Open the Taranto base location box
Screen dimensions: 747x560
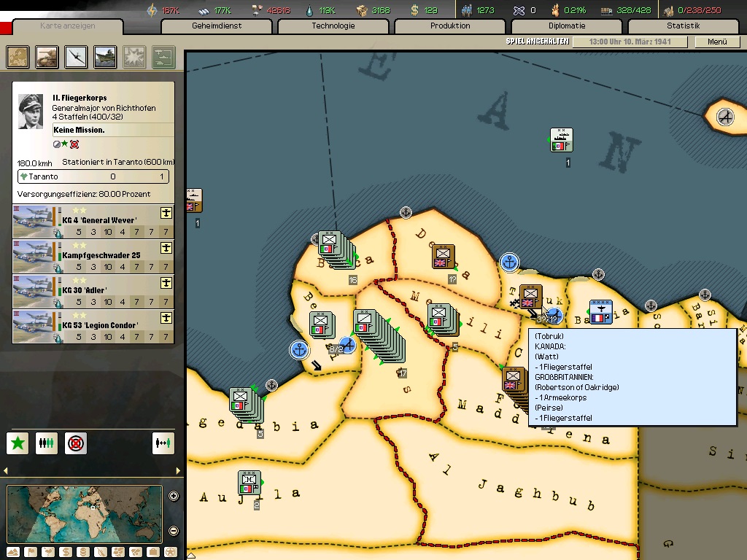pos(93,176)
